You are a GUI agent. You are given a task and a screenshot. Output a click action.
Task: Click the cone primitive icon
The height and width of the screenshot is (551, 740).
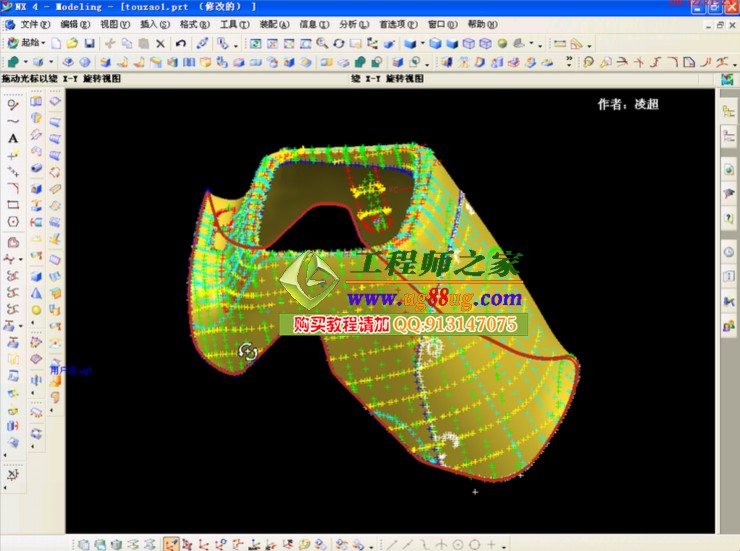[x=36, y=293]
